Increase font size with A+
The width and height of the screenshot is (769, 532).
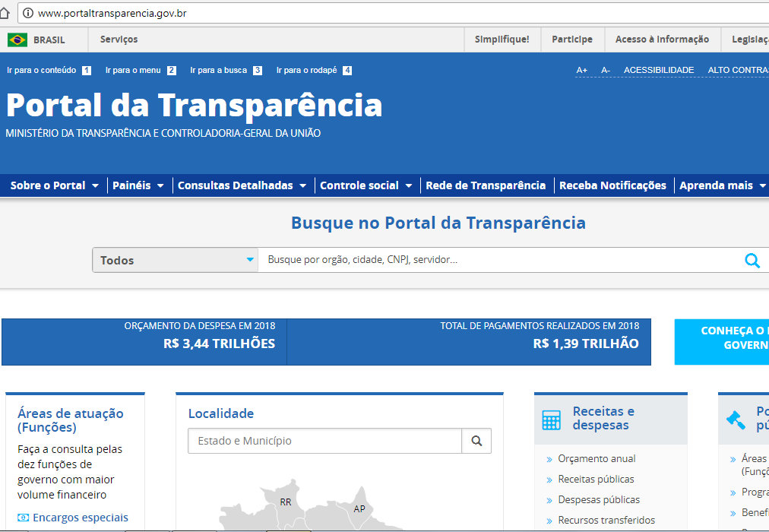(581, 70)
